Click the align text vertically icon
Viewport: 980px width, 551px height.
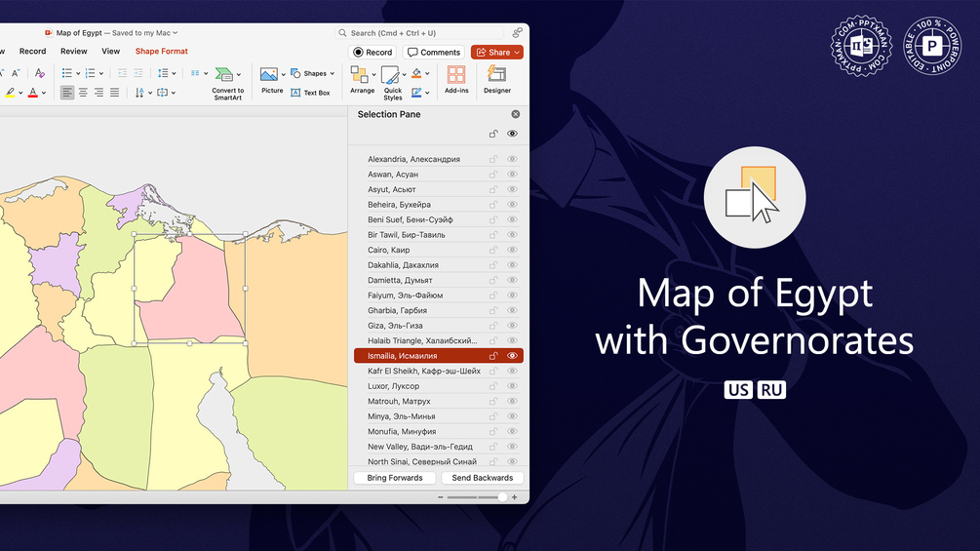163,93
